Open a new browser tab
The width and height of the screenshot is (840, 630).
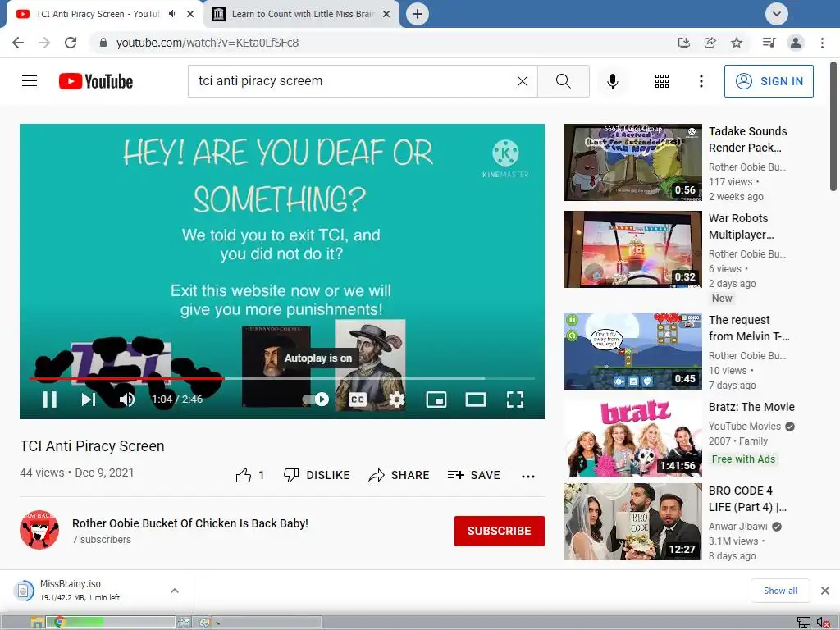tap(418, 14)
